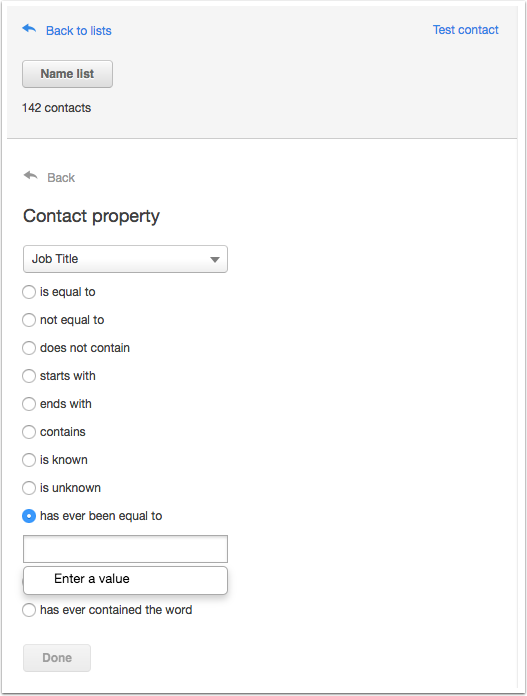Select the 'starts with' radio option

pyautogui.click(x=29, y=376)
